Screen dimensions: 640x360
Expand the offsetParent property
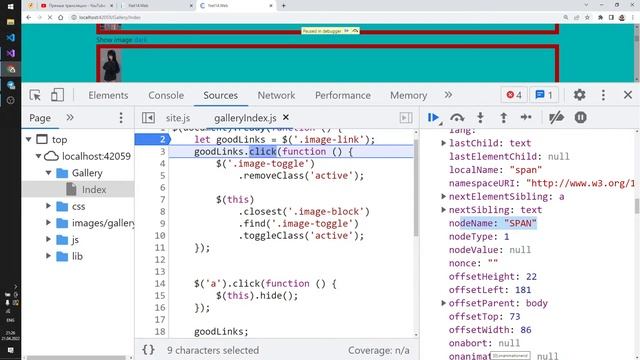(443, 303)
